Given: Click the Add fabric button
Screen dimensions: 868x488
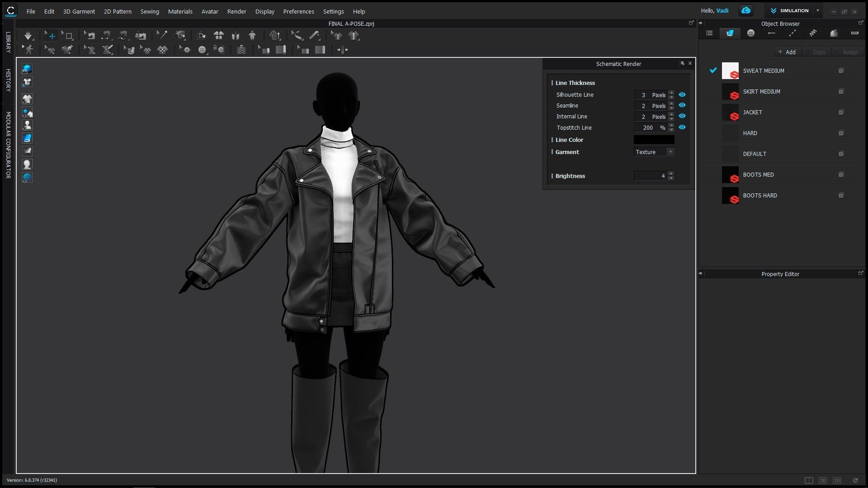Looking at the screenshot, I should point(787,52).
